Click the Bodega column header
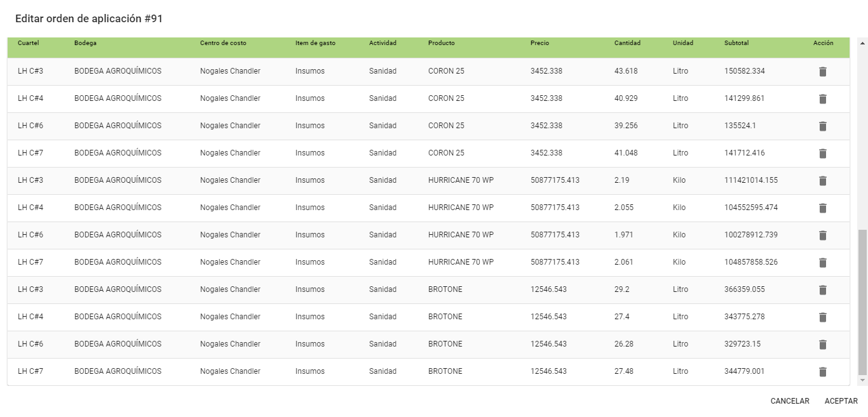Viewport: 868px width, 417px height. point(85,43)
